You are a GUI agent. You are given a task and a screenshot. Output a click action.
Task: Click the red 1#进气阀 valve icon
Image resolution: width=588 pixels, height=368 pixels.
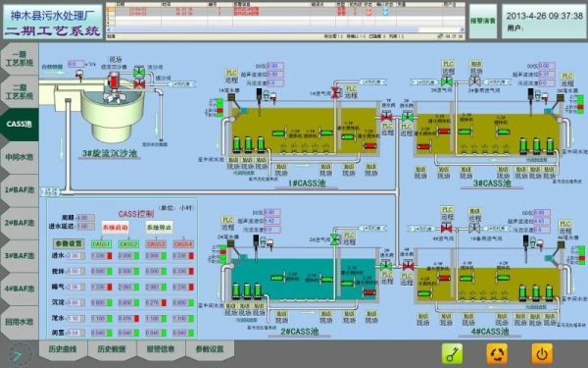tap(335, 92)
